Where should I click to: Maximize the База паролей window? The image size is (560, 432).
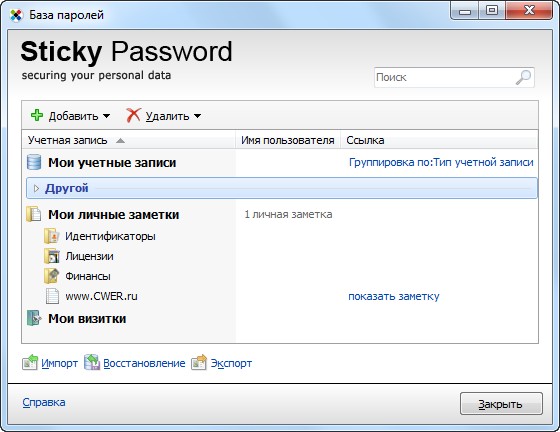pos(492,11)
